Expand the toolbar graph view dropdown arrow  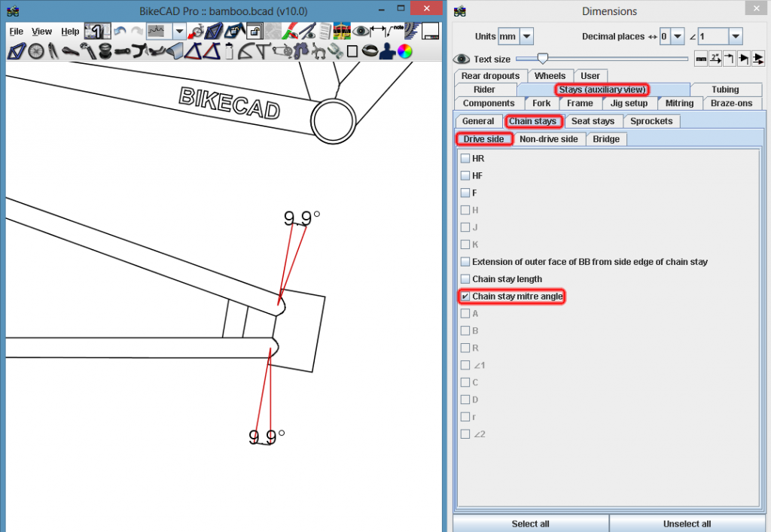179,32
